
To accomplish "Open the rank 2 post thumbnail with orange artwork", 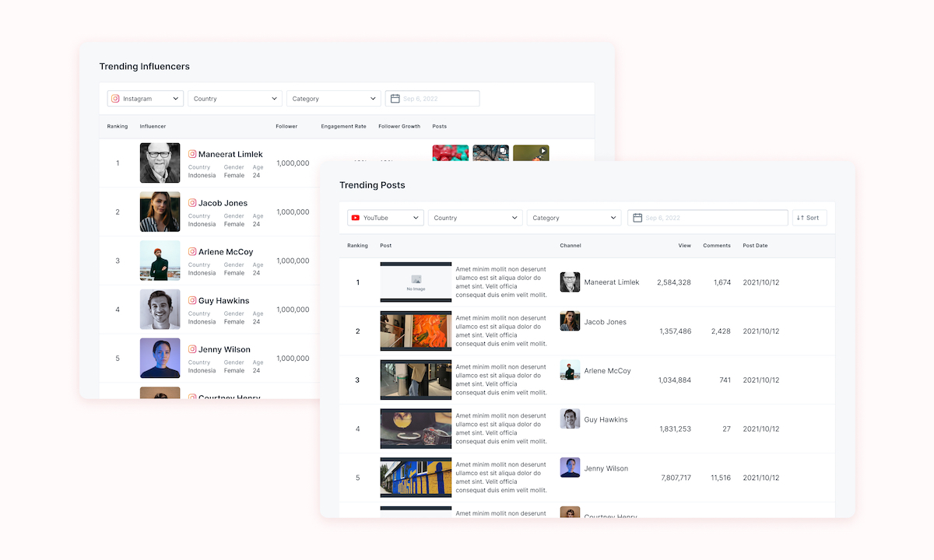I will coord(416,331).
